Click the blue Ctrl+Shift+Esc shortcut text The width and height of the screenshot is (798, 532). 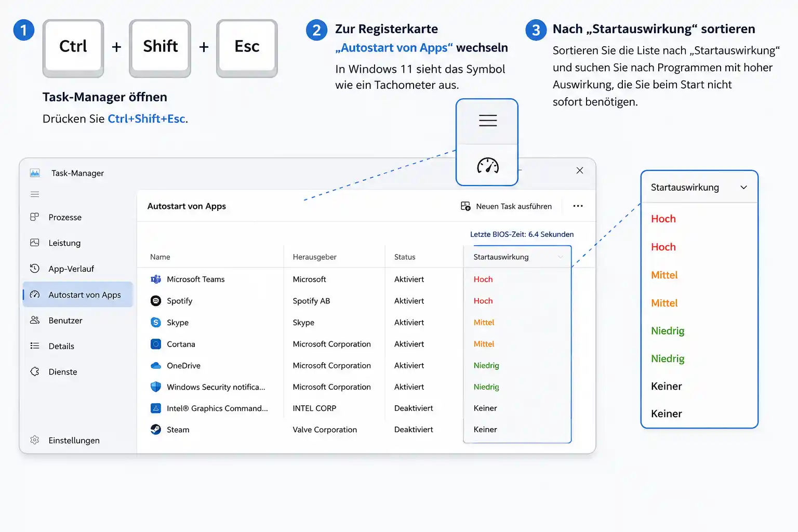click(x=147, y=118)
